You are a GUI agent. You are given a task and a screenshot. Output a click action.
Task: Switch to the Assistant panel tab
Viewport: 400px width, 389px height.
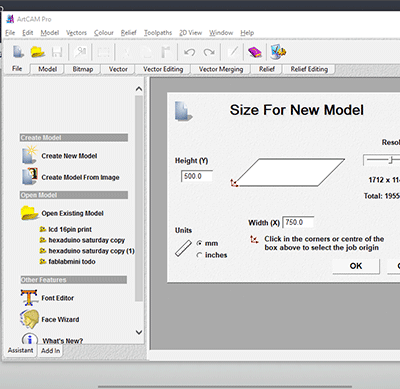pyautogui.click(x=20, y=350)
